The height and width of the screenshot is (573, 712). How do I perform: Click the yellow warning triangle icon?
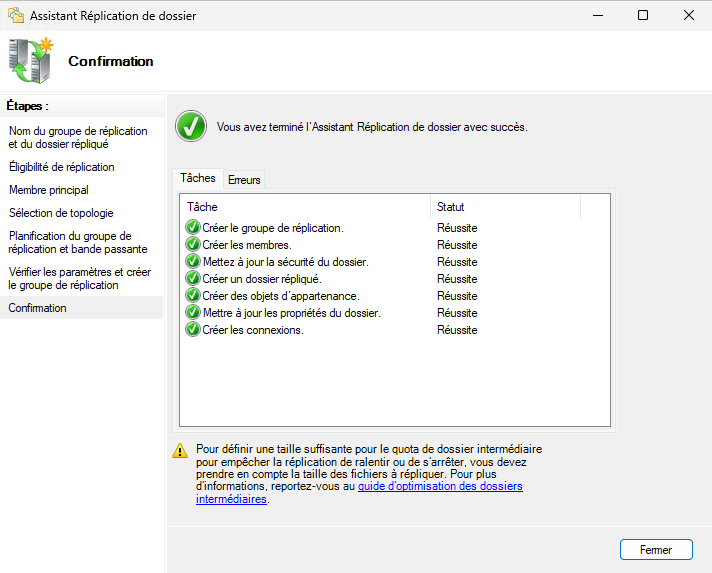pos(180,450)
